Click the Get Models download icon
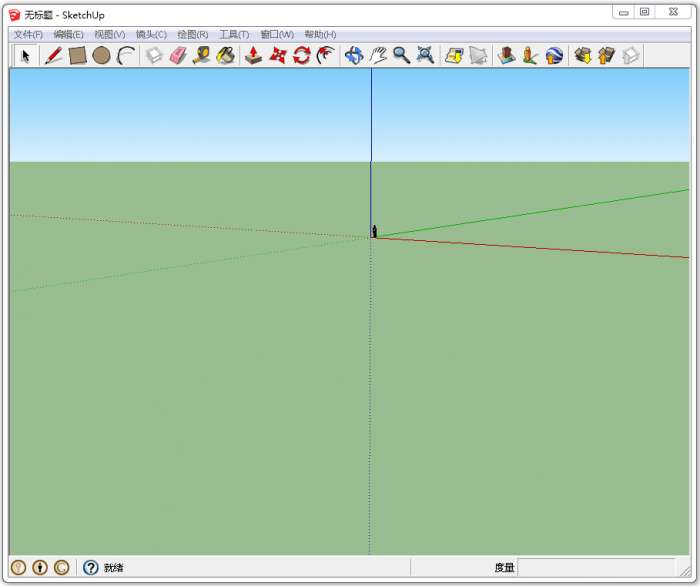700x586 pixels. tap(582, 56)
